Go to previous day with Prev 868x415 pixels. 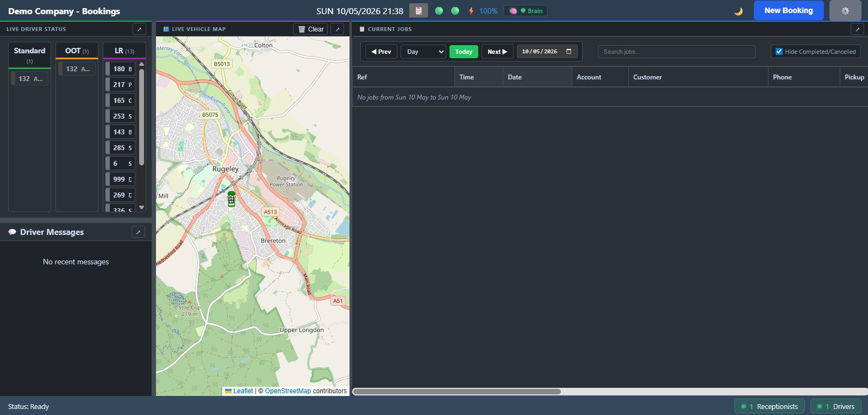pyautogui.click(x=381, y=51)
